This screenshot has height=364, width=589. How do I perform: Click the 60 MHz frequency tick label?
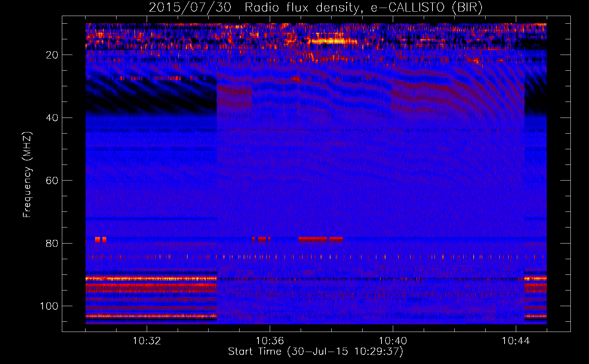click(52, 181)
